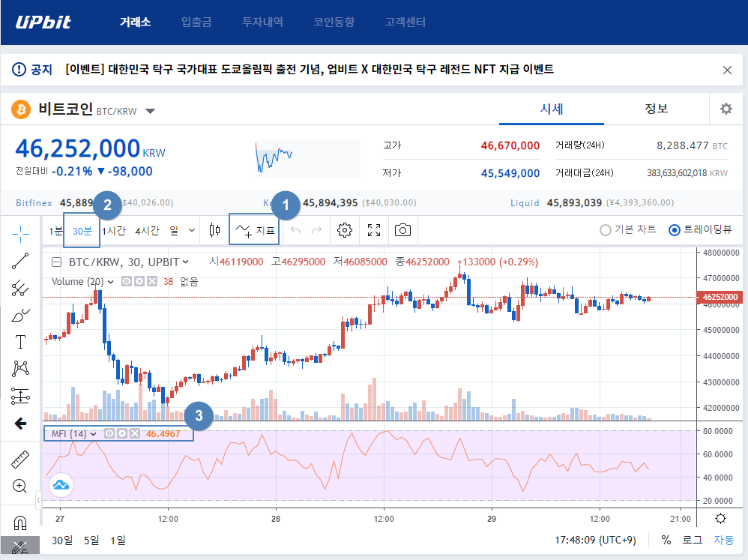
Task: Open the chart axis settings gear icon
Action: (x=720, y=519)
